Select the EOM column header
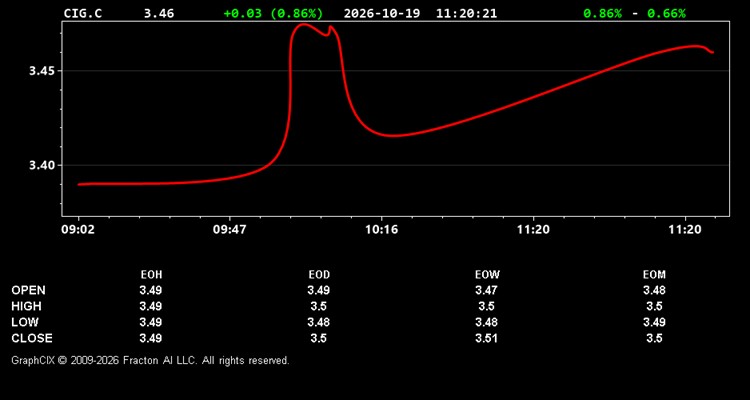The image size is (750, 400). 654,275
